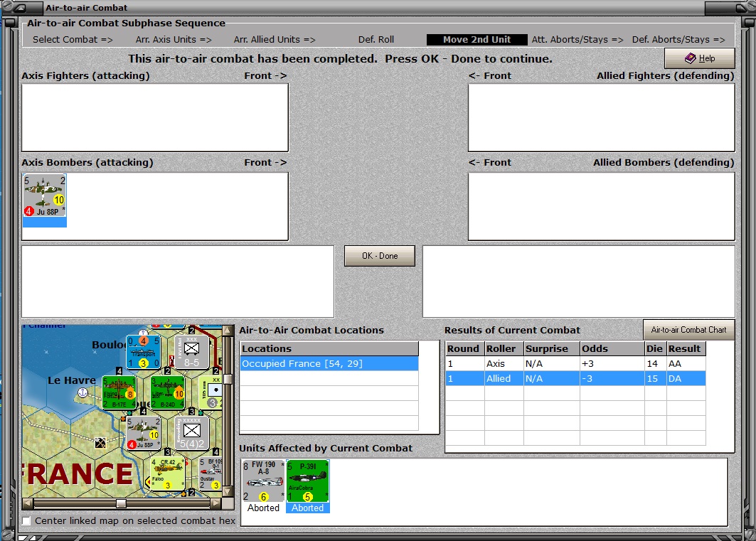Click the B-24D Liberator counter on map
This screenshot has width=756, height=541.
coord(167,392)
